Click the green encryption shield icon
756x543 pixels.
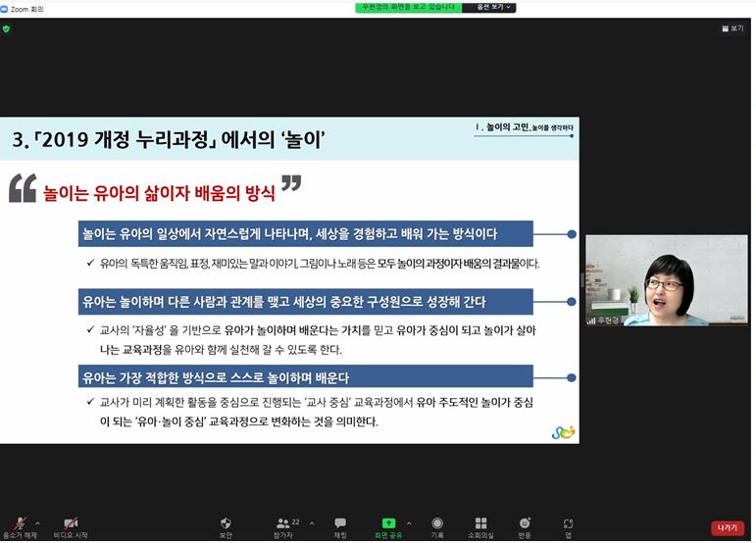pos(6,28)
